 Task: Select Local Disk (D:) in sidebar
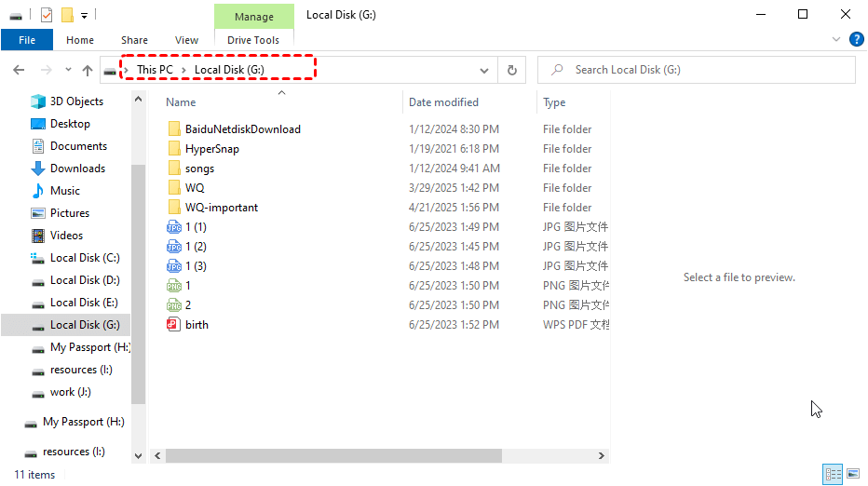(x=85, y=280)
